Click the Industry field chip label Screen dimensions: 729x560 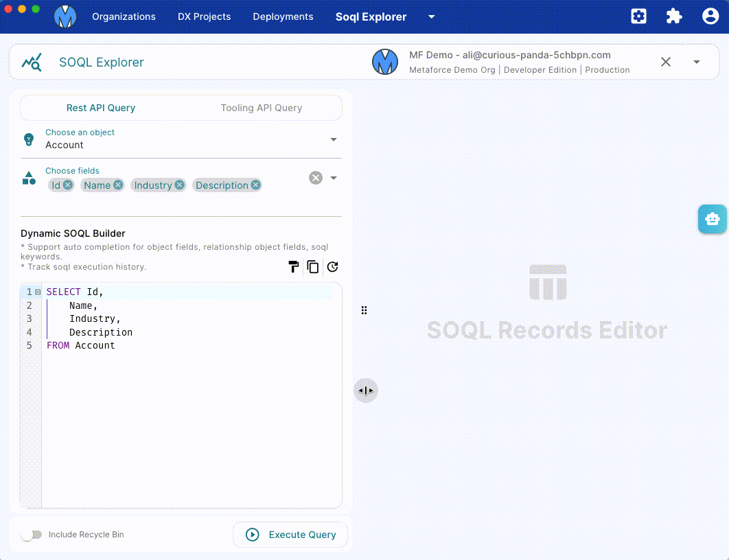tap(153, 185)
